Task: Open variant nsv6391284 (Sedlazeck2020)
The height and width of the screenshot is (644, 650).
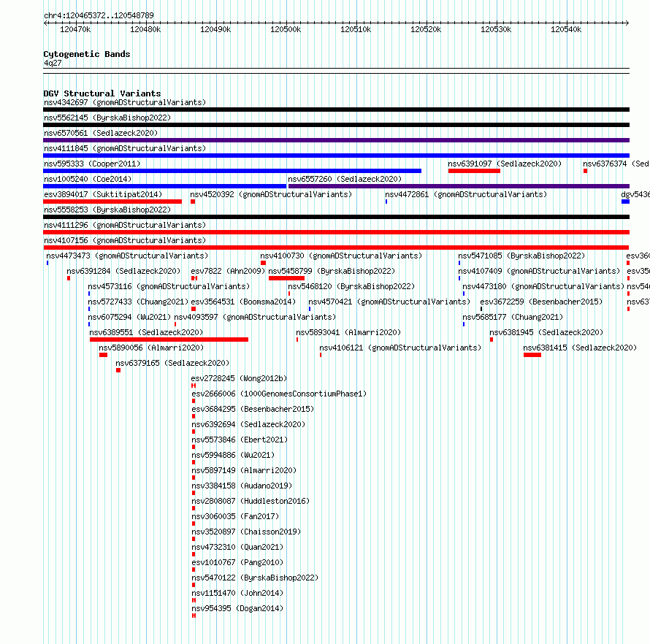Action: coord(123,271)
